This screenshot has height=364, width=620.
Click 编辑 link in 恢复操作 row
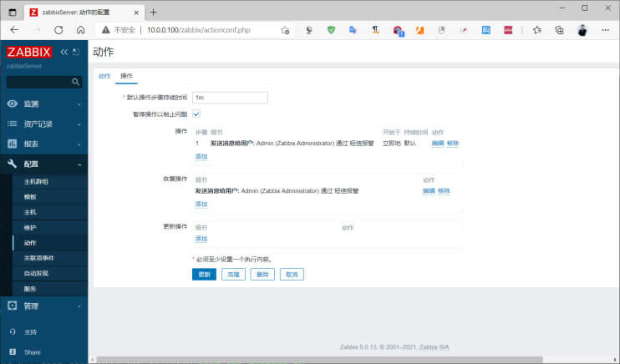(x=429, y=191)
